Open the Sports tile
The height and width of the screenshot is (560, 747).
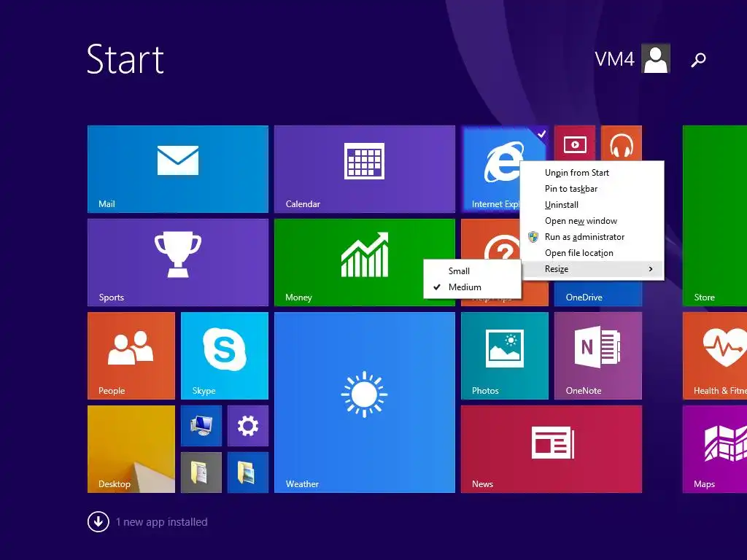click(x=178, y=262)
